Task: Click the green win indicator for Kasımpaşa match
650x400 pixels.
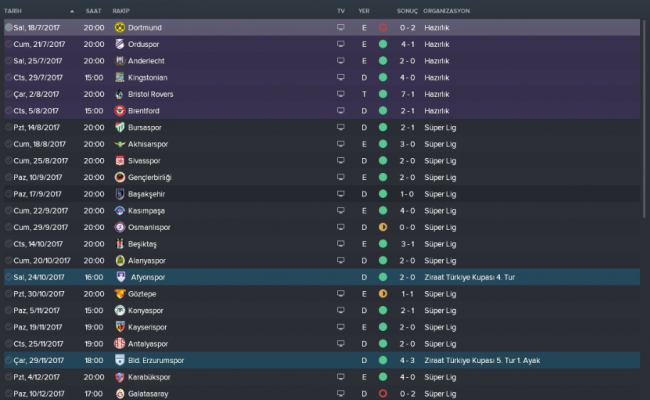Action: pyautogui.click(x=383, y=210)
